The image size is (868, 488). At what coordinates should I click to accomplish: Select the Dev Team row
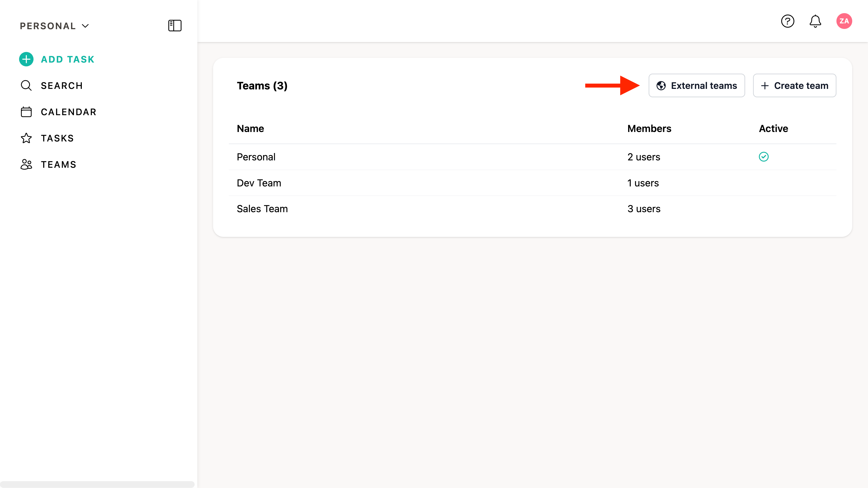click(259, 183)
